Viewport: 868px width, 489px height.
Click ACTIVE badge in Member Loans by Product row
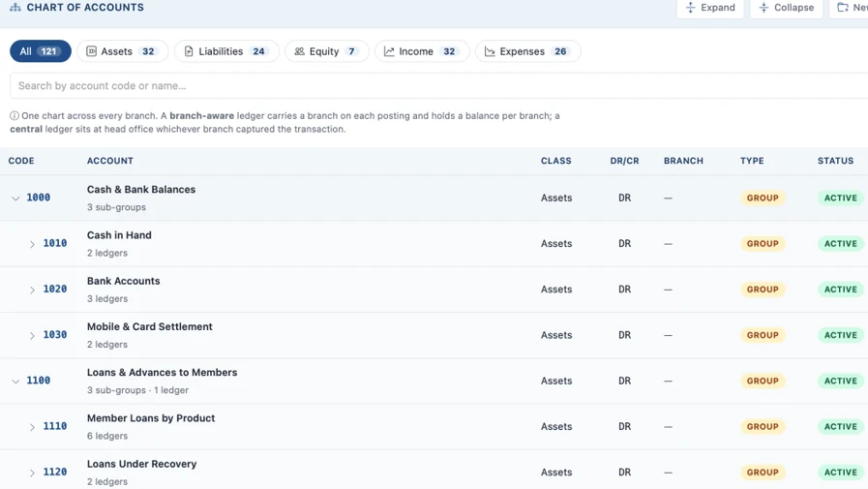coord(840,426)
